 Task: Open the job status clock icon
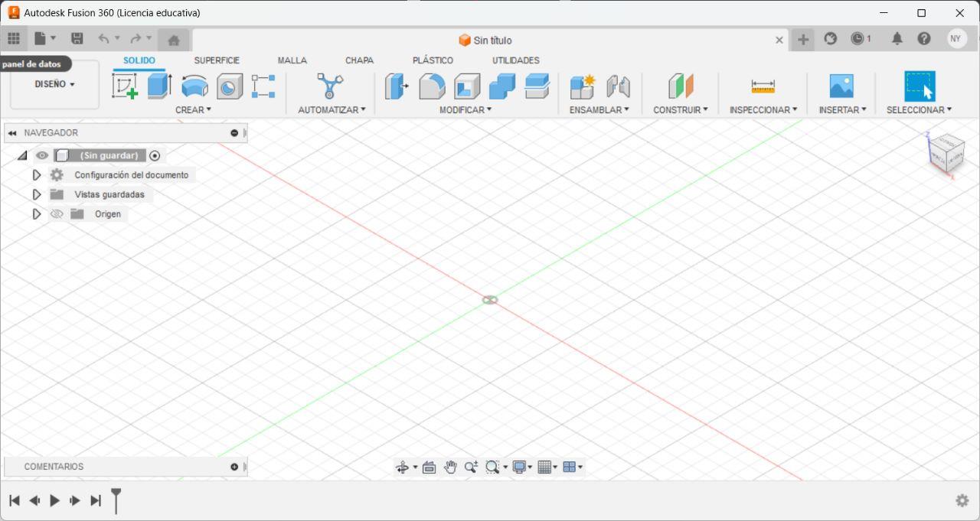[857, 38]
